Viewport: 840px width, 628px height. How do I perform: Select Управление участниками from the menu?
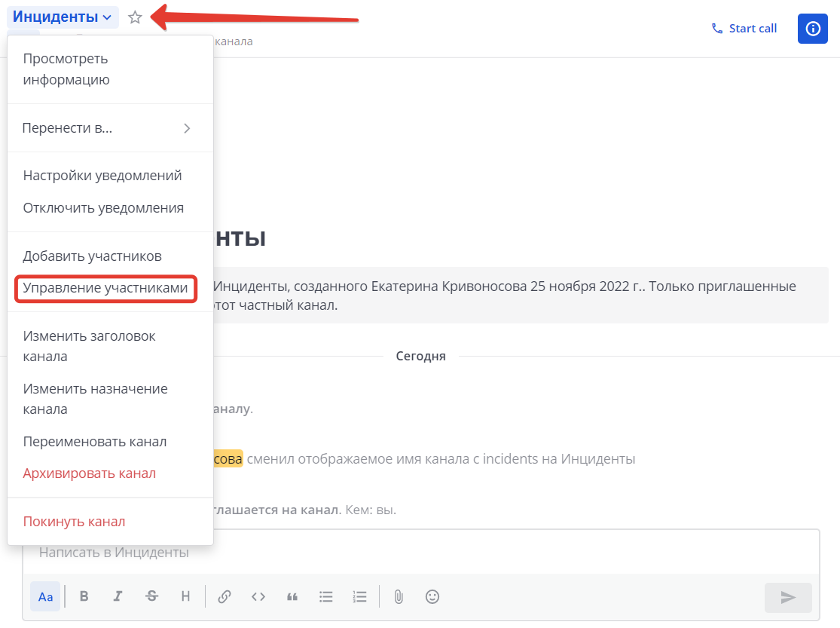click(105, 289)
